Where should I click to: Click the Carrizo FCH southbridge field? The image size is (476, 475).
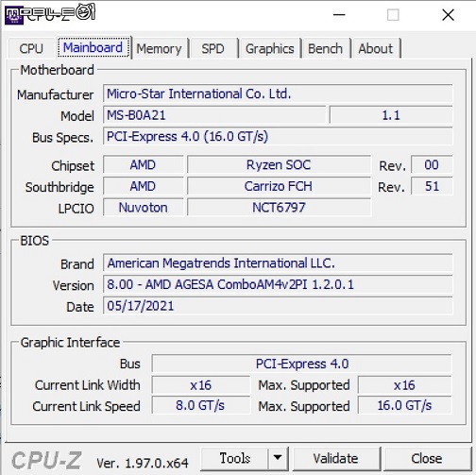(279, 186)
